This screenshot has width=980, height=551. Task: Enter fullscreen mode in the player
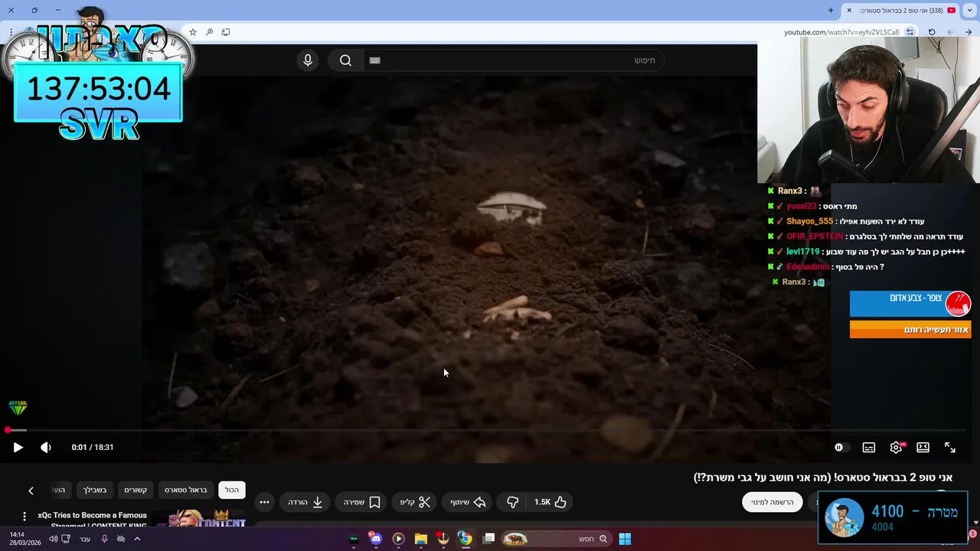(x=950, y=448)
